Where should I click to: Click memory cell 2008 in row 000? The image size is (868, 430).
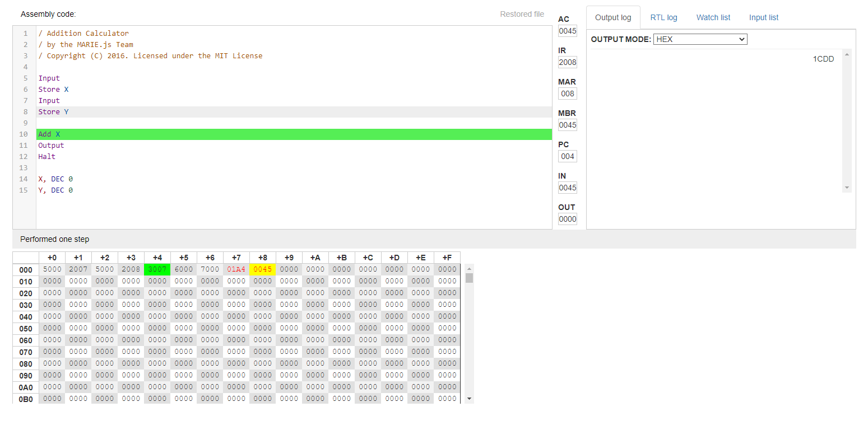click(131, 269)
